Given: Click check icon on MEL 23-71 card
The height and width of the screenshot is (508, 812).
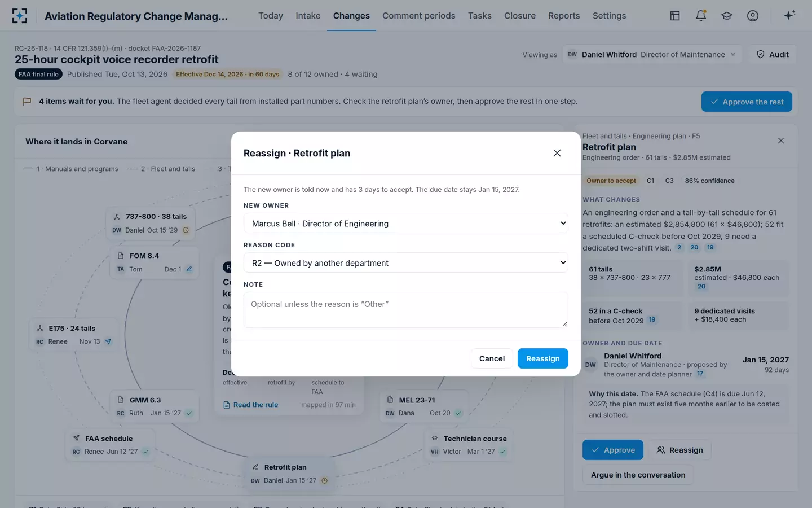Looking at the screenshot, I should tap(458, 413).
